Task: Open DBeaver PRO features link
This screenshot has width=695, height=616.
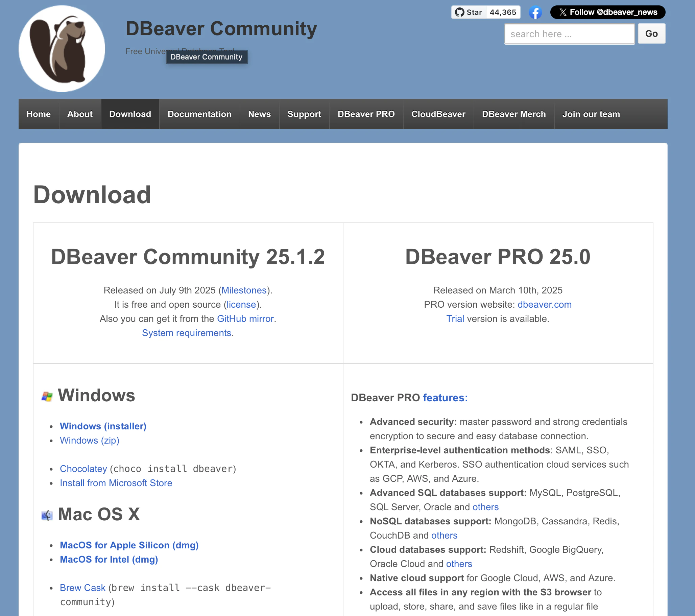Action: coord(445,398)
